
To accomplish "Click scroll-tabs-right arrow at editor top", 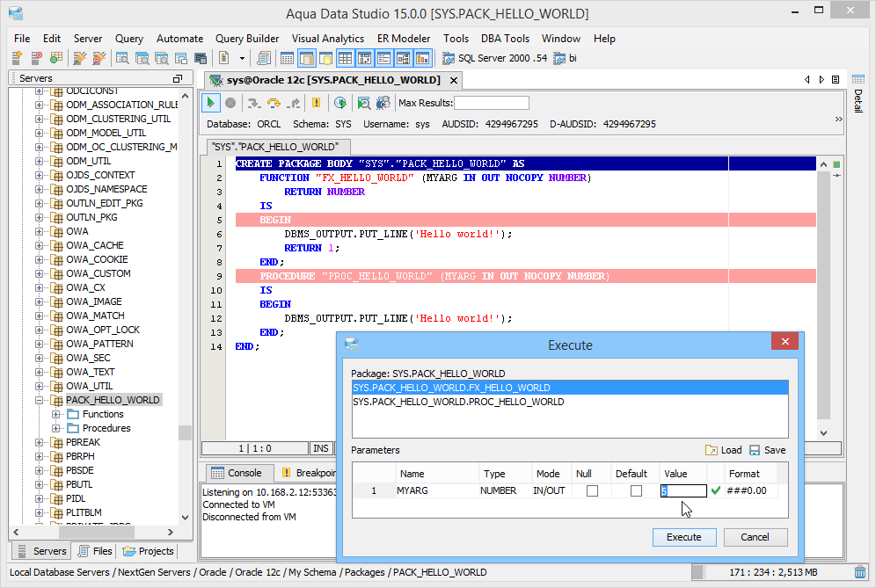I will pyautogui.click(x=821, y=80).
